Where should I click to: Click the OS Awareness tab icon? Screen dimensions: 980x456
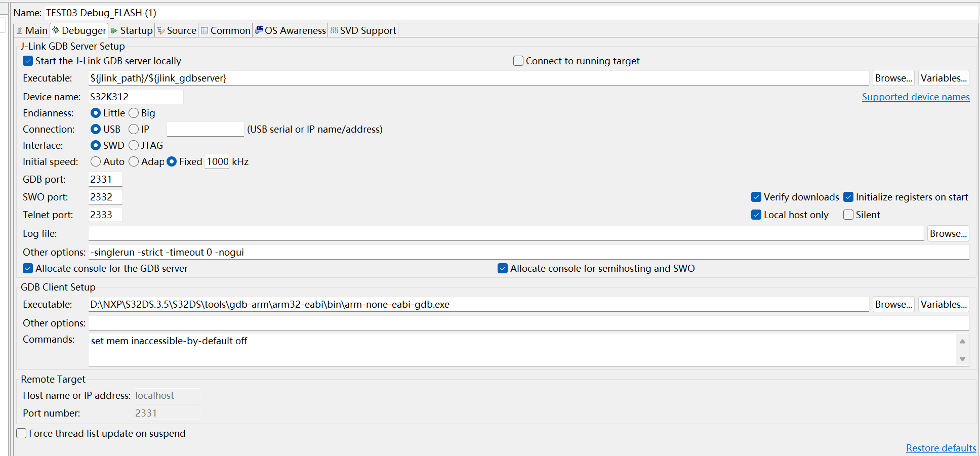(x=259, y=30)
